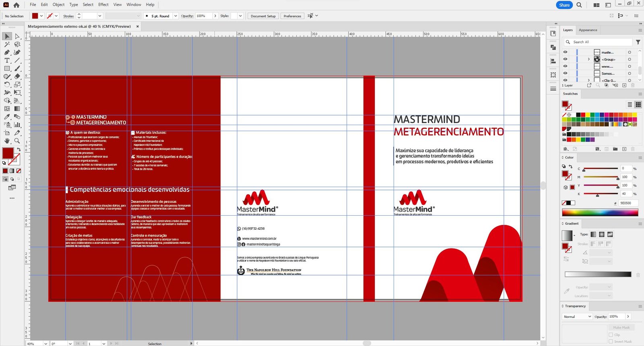The width and height of the screenshot is (644, 346).
Task: Select the Pen tool
Action: 7,52
